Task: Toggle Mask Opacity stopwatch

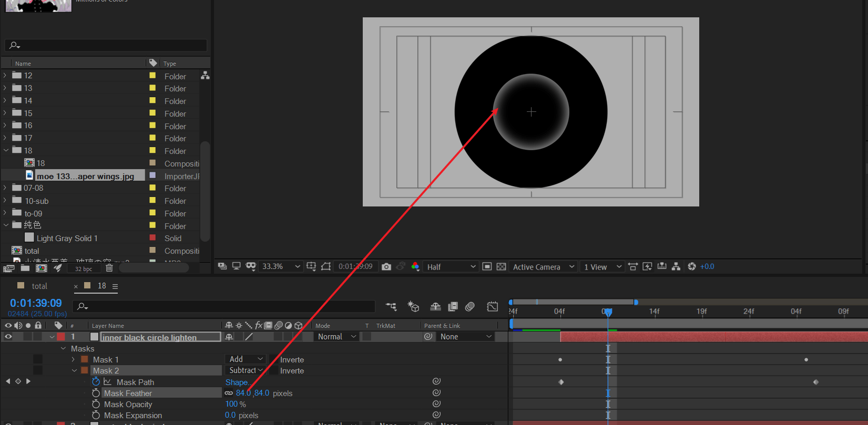Action: (96, 404)
